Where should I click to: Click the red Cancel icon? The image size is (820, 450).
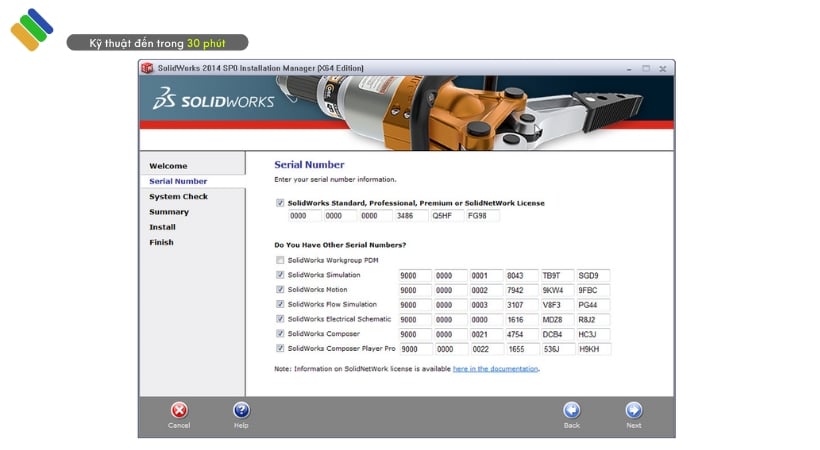point(179,410)
